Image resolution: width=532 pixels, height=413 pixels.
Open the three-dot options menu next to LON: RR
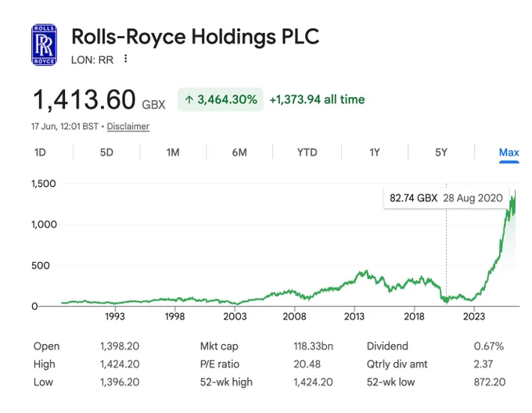point(126,59)
